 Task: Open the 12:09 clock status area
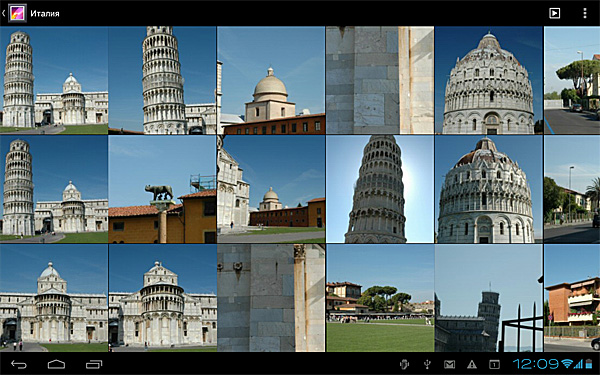click(536, 364)
